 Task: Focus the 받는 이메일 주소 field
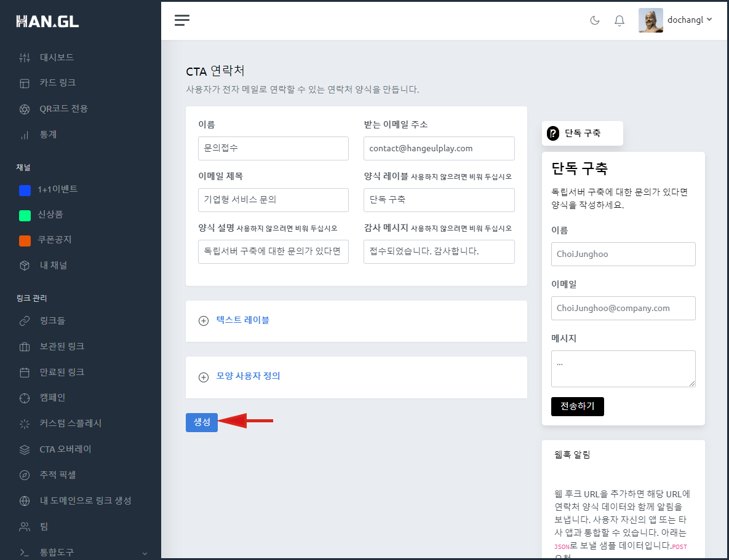click(439, 148)
